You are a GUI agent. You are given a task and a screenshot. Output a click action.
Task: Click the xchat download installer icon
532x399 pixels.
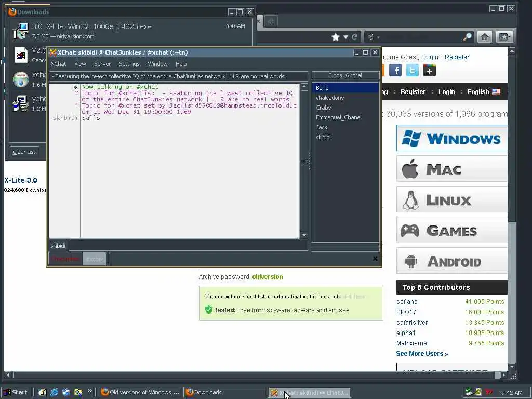tap(21, 79)
